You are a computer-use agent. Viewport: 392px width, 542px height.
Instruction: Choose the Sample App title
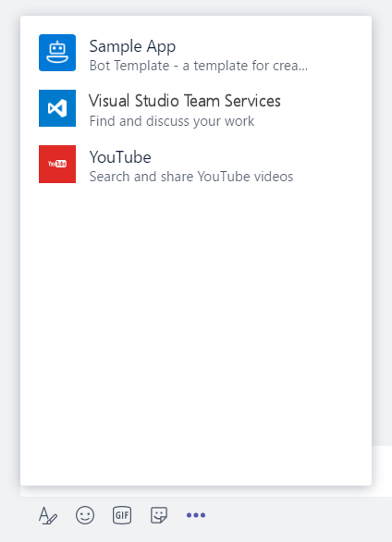pos(132,46)
